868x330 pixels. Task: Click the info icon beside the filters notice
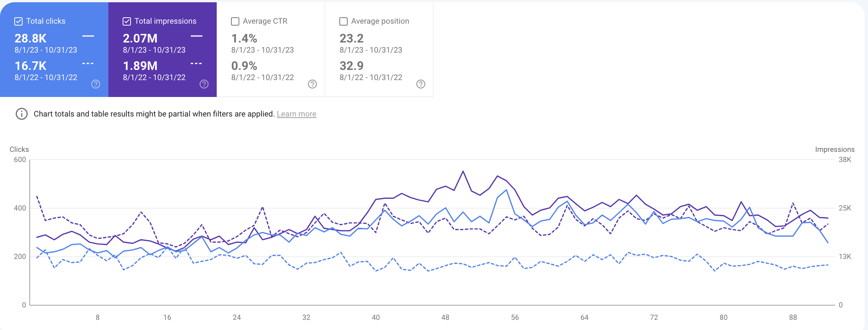(21, 114)
